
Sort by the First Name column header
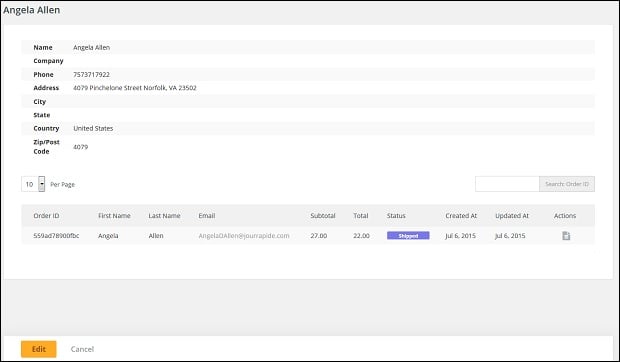coord(114,216)
